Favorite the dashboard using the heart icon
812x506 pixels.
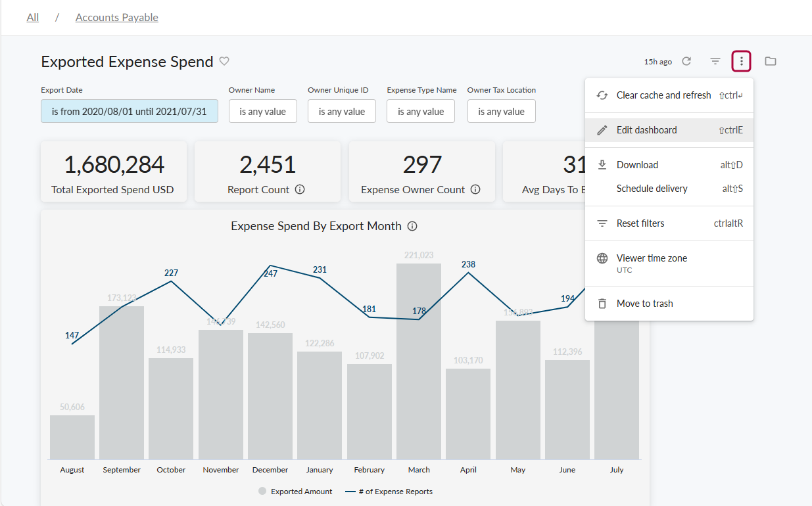tap(224, 61)
